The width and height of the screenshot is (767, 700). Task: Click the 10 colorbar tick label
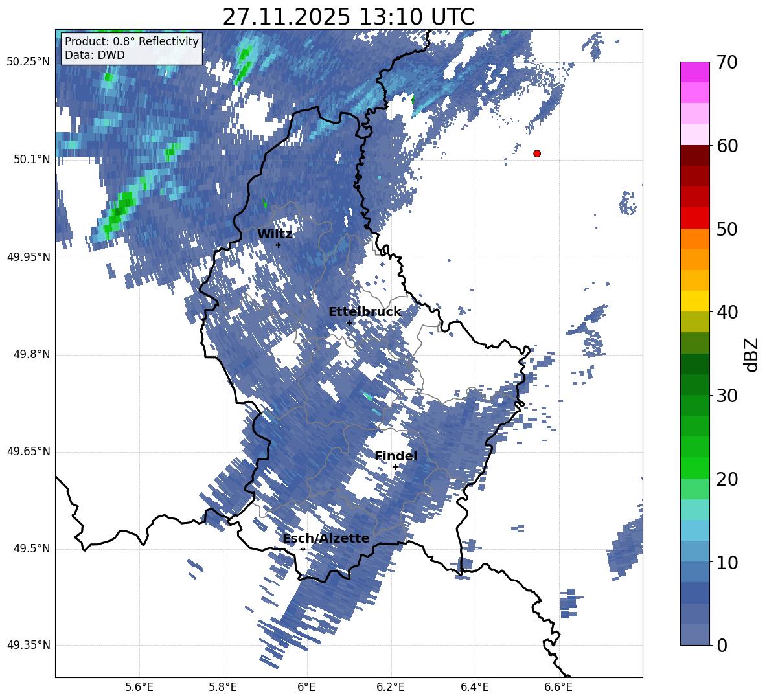pos(727,562)
